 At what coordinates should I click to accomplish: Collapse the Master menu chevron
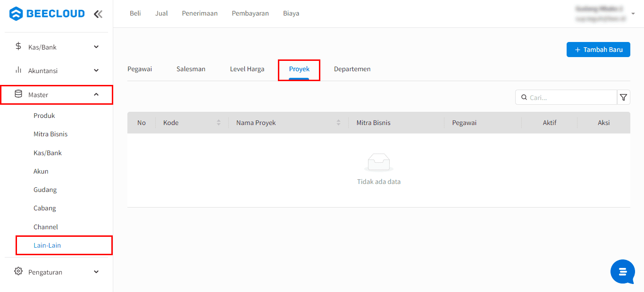(x=96, y=94)
